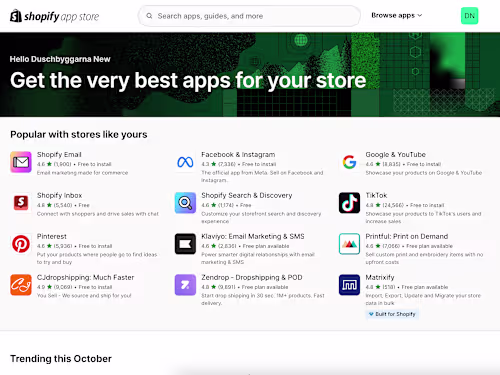This screenshot has width=500, height=375.
Task: Click the search apps input field
Action: pyautogui.click(x=249, y=16)
